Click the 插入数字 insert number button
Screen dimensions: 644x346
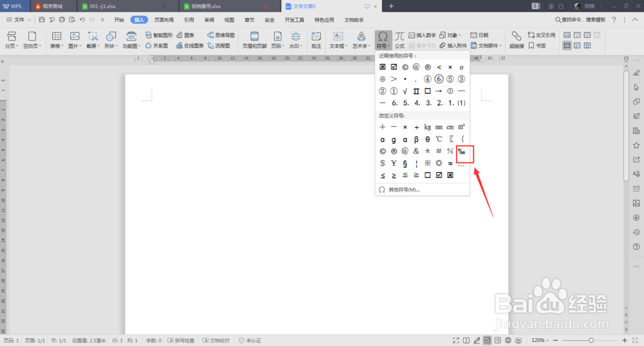422,35
